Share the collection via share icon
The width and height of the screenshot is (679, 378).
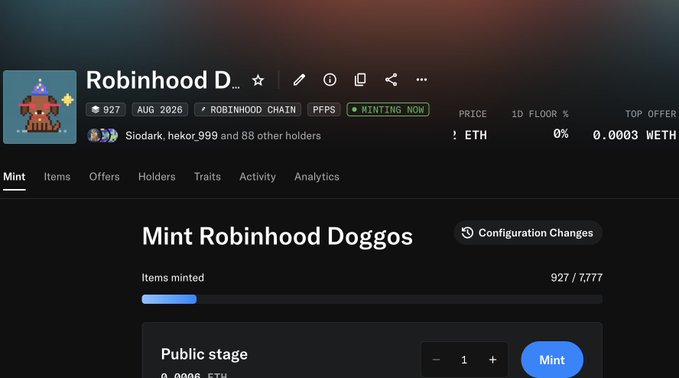coord(391,80)
